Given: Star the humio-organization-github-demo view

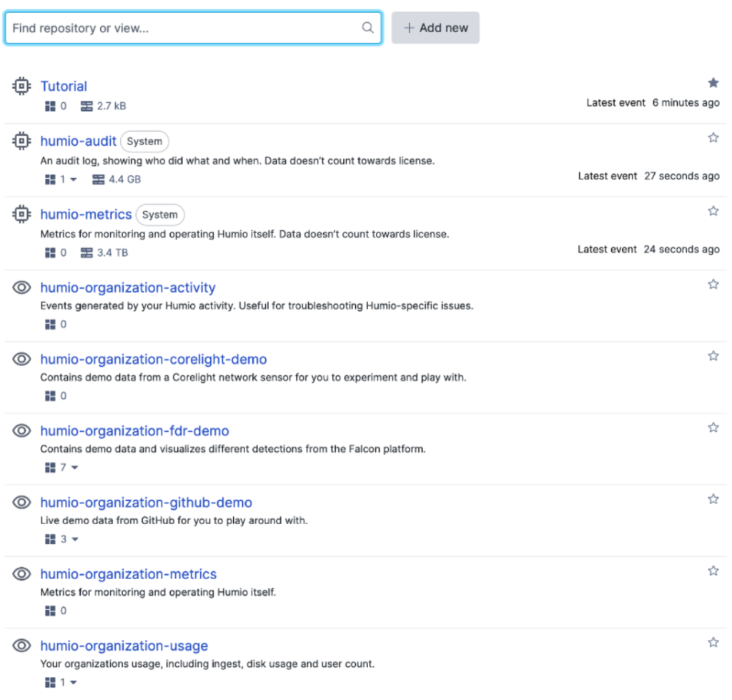Looking at the screenshot, I should point(713,499).
